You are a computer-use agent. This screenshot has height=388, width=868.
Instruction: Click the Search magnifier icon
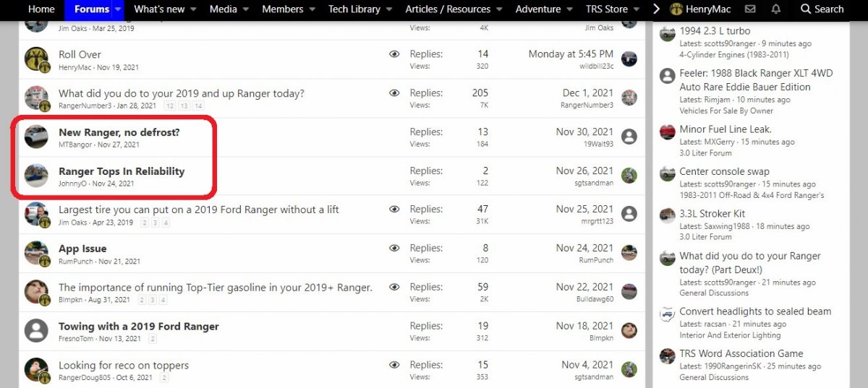point(806,9)
